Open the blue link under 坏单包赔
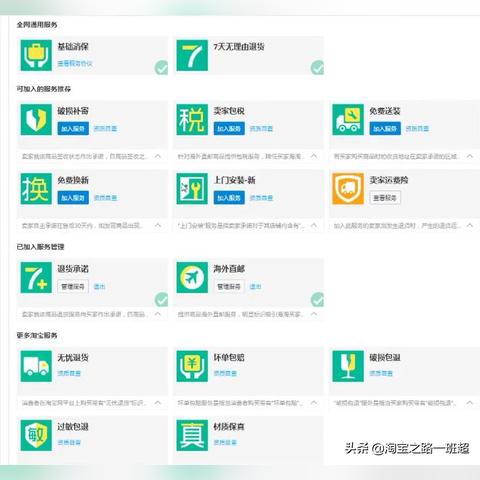The image size is (480, 480). 225,373
